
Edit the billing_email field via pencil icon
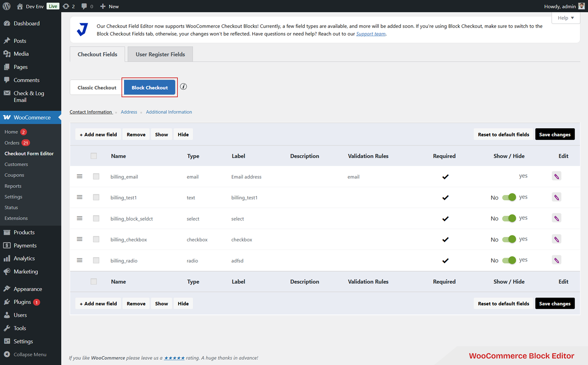coord(556,176)
